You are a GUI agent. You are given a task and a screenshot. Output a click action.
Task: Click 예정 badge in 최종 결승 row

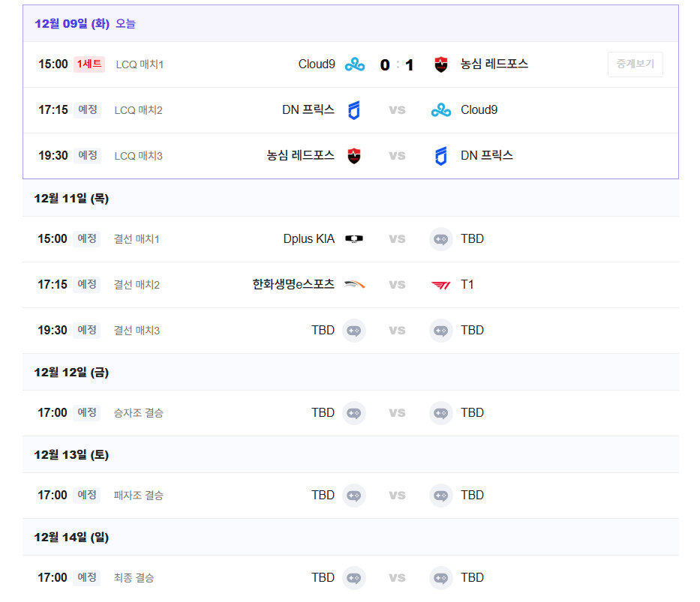point(86,577)
